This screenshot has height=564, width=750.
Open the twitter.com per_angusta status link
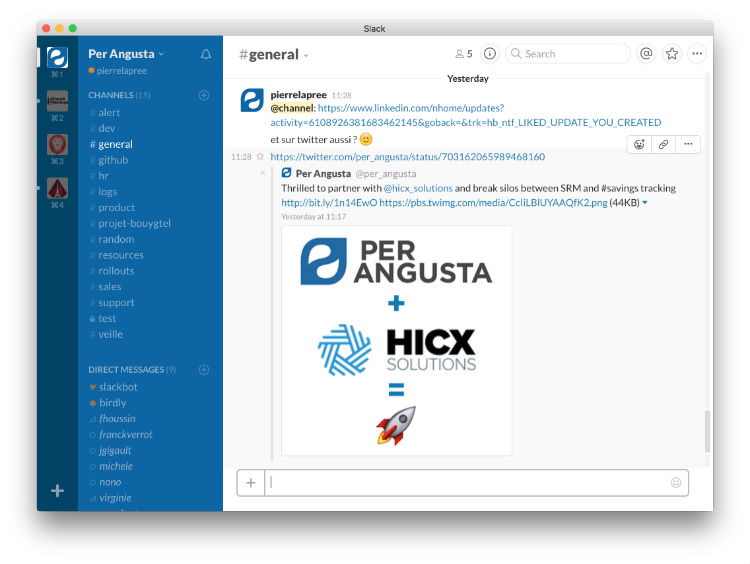[408, 156]
